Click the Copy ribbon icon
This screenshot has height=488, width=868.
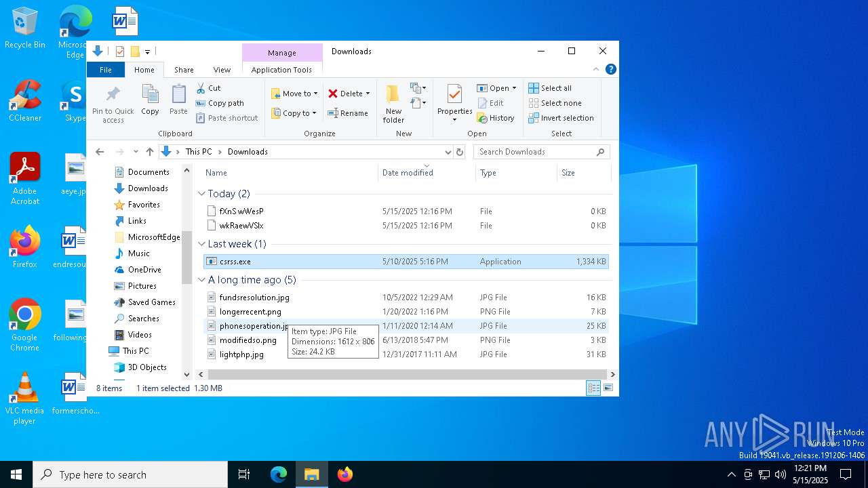click(x=150, y=100)
